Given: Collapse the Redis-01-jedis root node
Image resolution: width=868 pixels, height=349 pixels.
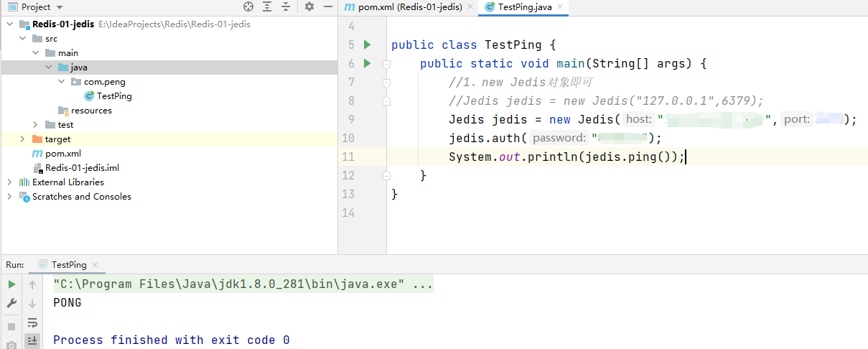Looking at the screenshot, I should (9, 24).
